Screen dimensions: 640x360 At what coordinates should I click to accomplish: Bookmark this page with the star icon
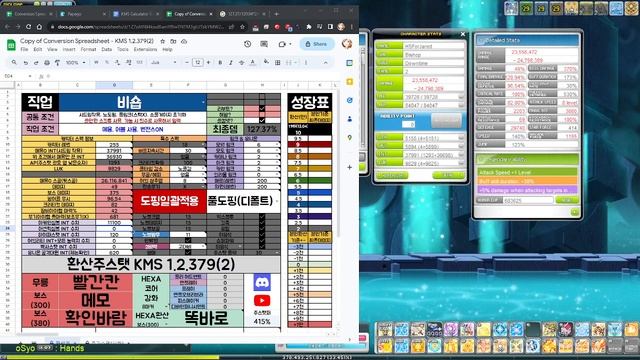(x=242, y=27)
